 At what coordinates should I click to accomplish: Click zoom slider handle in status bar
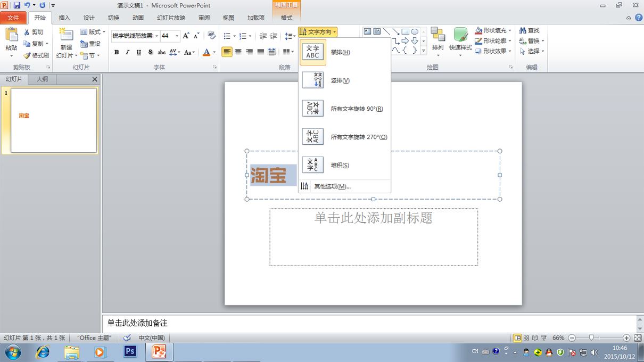(591, 338)
